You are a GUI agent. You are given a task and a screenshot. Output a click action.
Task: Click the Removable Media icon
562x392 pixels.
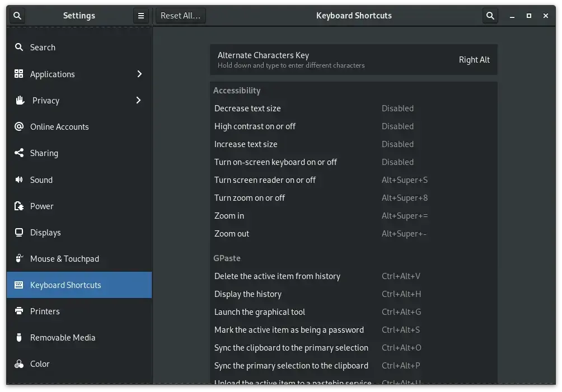point(19,337)
